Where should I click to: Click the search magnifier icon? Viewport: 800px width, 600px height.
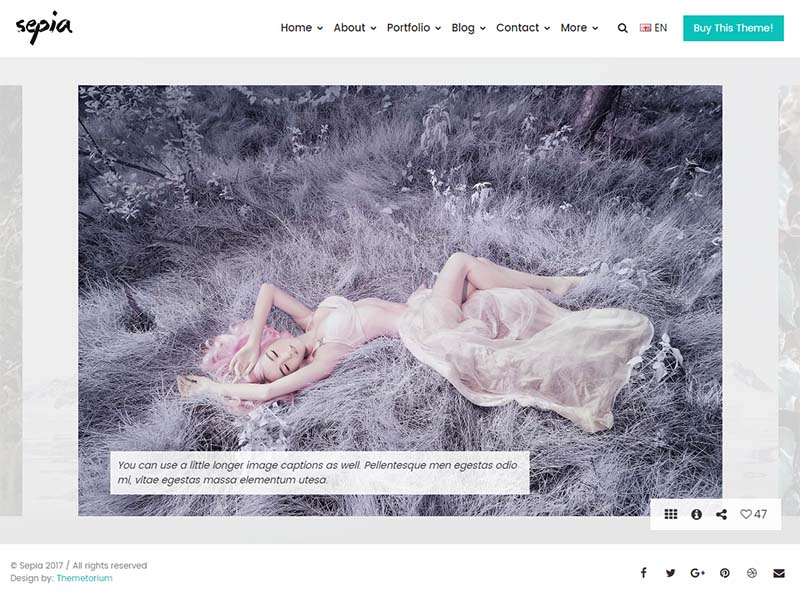[x=623, y=28]
